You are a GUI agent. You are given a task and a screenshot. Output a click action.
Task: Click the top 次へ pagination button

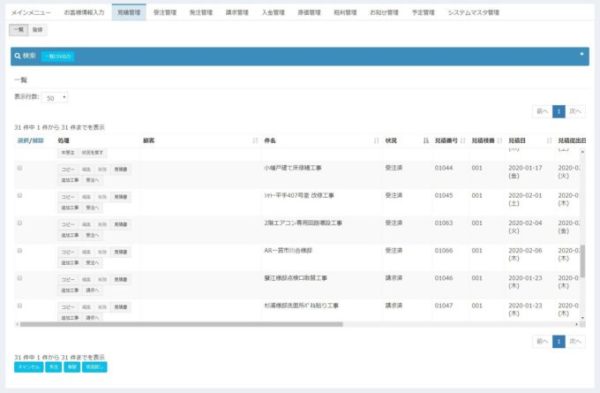pyautogui.click(x=575, y=111)
